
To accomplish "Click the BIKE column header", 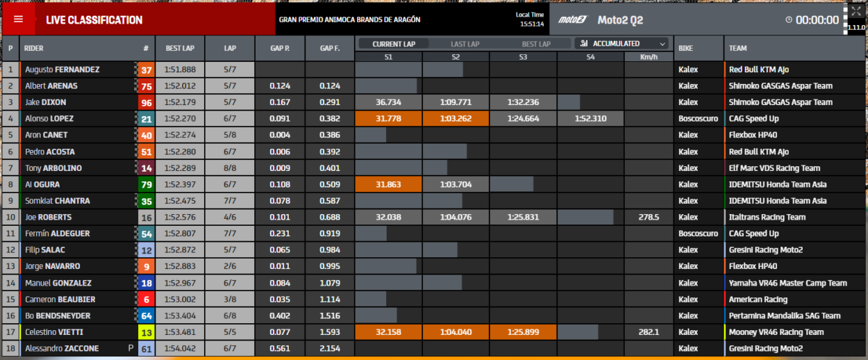I will click(x=685, y=49).
